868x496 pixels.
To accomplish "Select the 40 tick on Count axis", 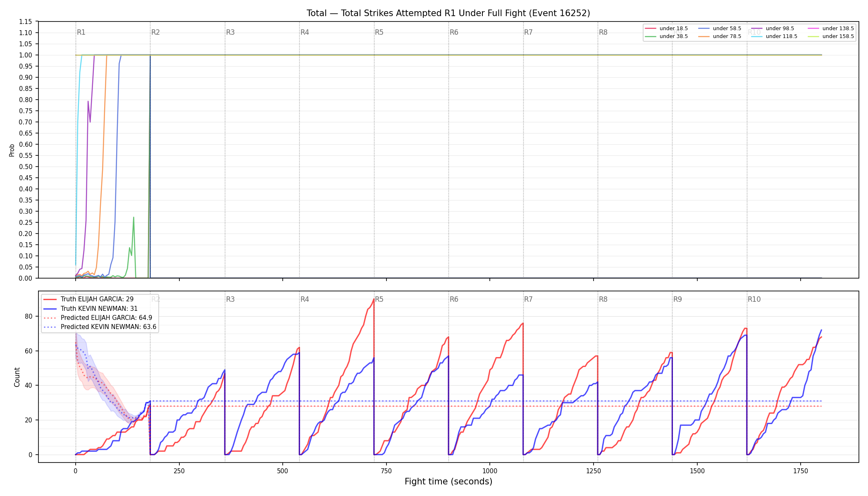I will [x=29, y=385].
